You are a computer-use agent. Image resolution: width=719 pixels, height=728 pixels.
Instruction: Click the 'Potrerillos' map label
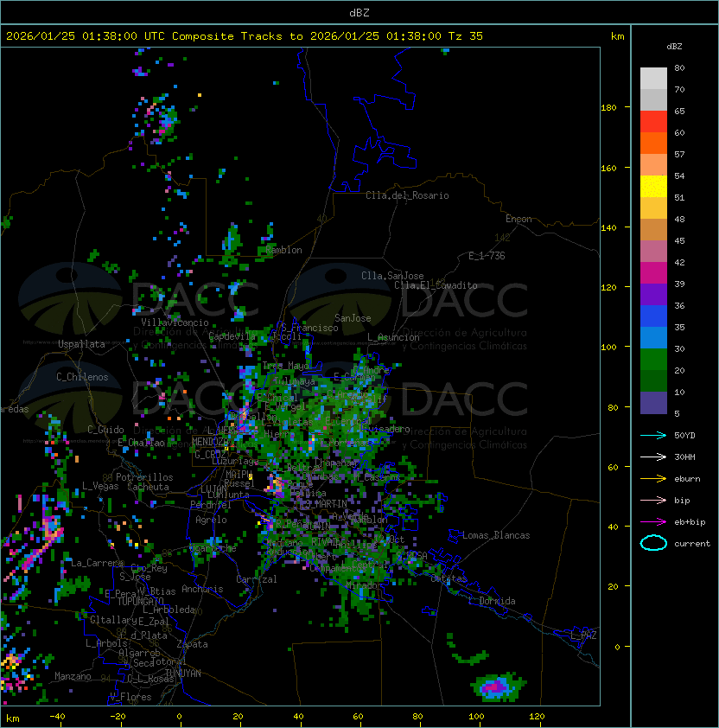pyautogui.click(x=144, y=476)
